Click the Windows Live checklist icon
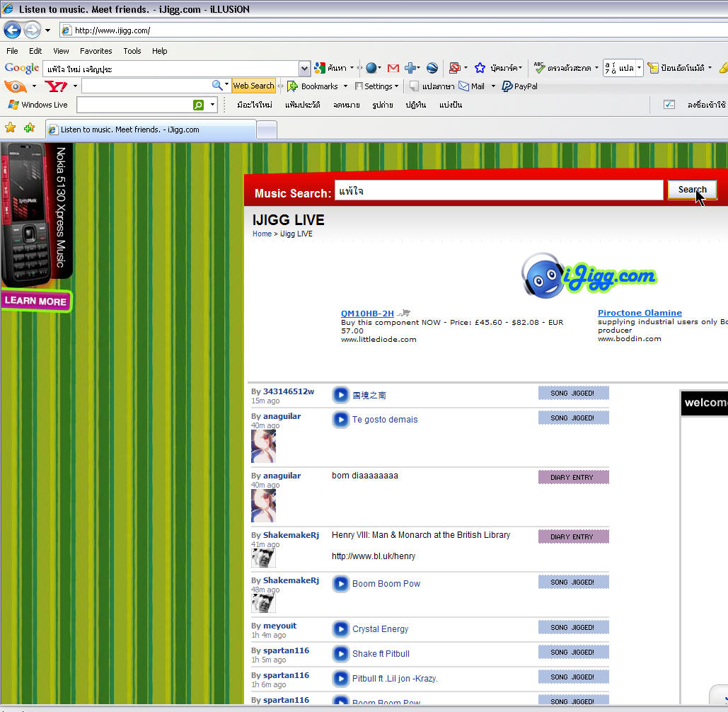The width and height of the screenshot is (728, 712). pyautogui.click(x=669, y=105)
